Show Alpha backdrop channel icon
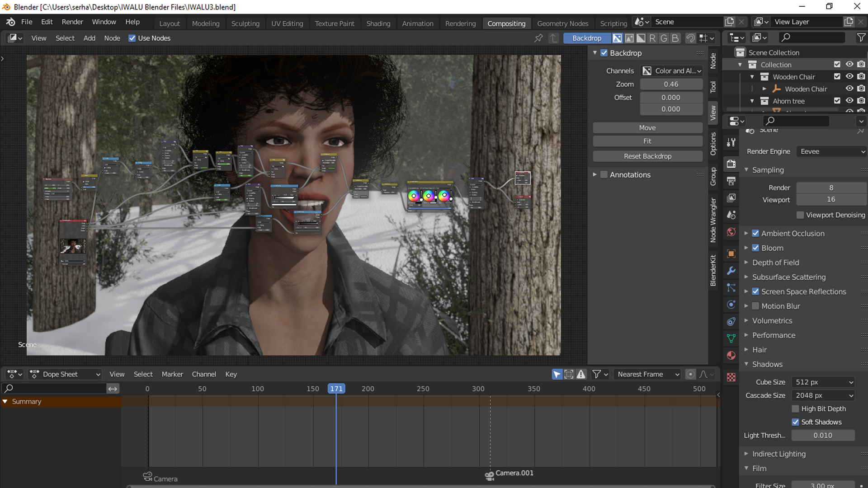This screenshot has height=488, width=868. click(x=641, y=38)
